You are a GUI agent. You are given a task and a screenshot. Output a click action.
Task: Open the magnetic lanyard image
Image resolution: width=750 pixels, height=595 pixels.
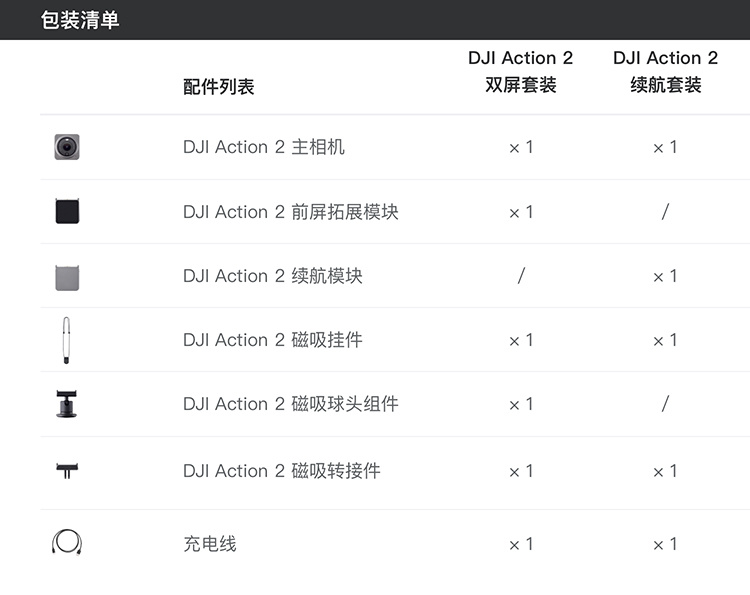click(66, 340)
